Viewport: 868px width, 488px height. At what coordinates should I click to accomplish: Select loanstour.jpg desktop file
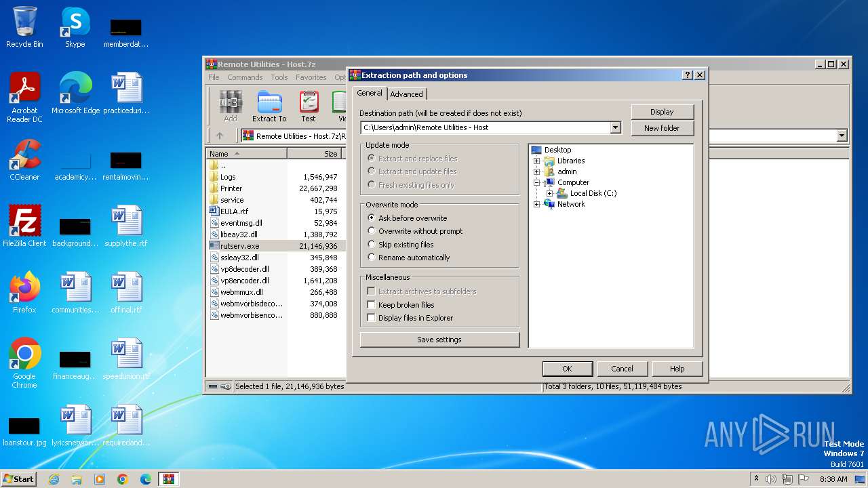click(24, 430)
